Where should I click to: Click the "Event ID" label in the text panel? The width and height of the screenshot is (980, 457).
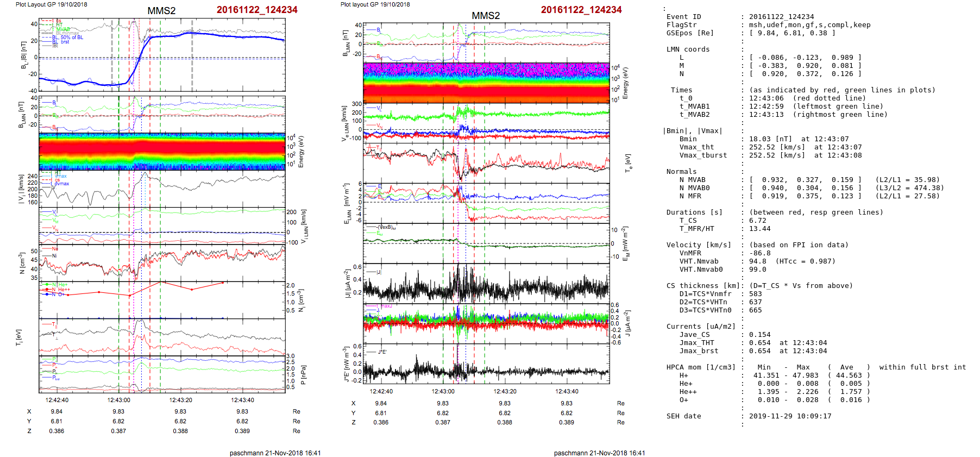tap(683, 17)
